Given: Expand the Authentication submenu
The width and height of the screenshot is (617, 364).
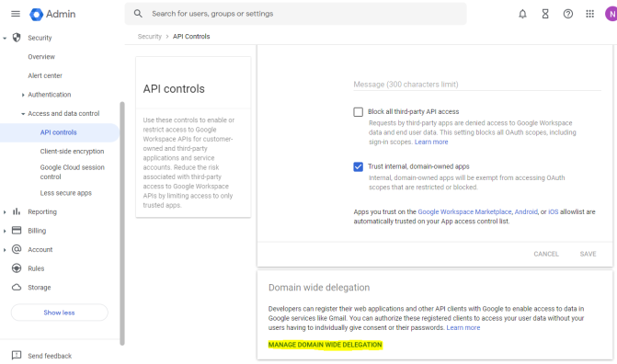Looking at the screenshot, I should tap(23, 95).
